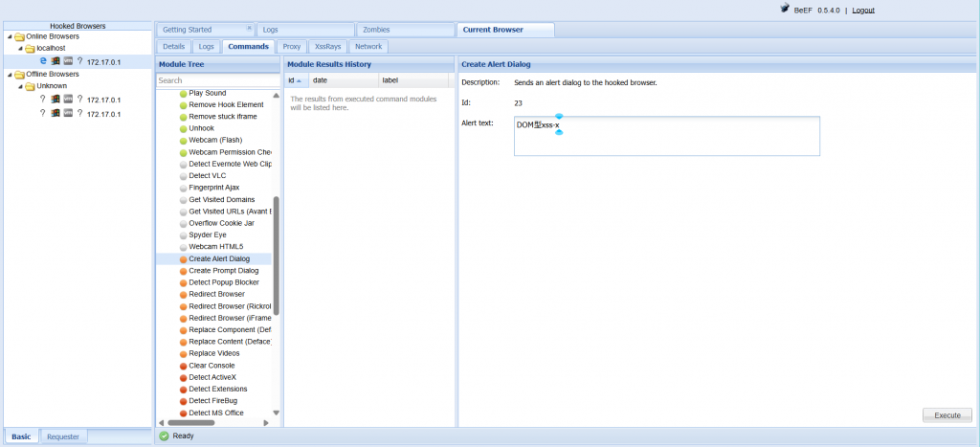The image size is (980, 447).
Task: Collapse the localhost folder node
Action: coord(19,48)
